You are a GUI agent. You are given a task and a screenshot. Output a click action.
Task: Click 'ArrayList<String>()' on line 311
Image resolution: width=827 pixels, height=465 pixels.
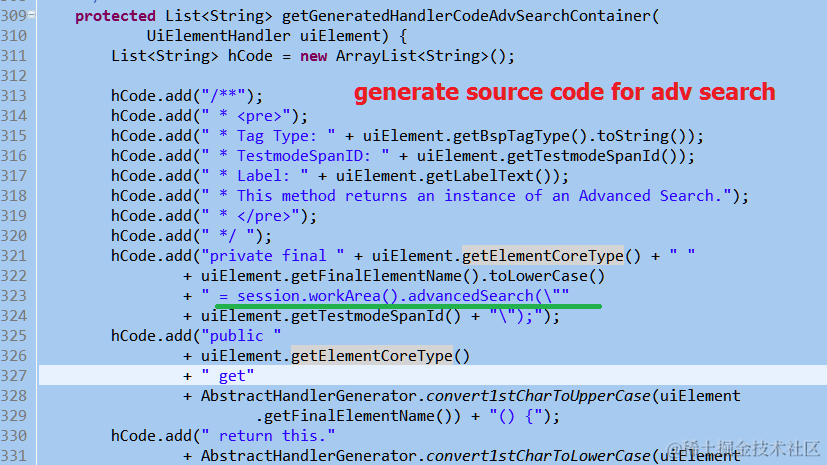coord(421,56)
